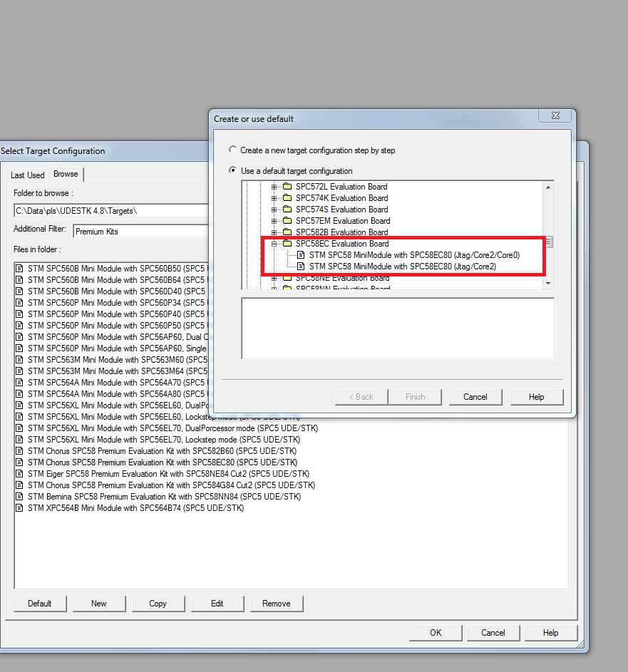Expand SPC574K Evaluation Board node

click(x=274, y=198)
